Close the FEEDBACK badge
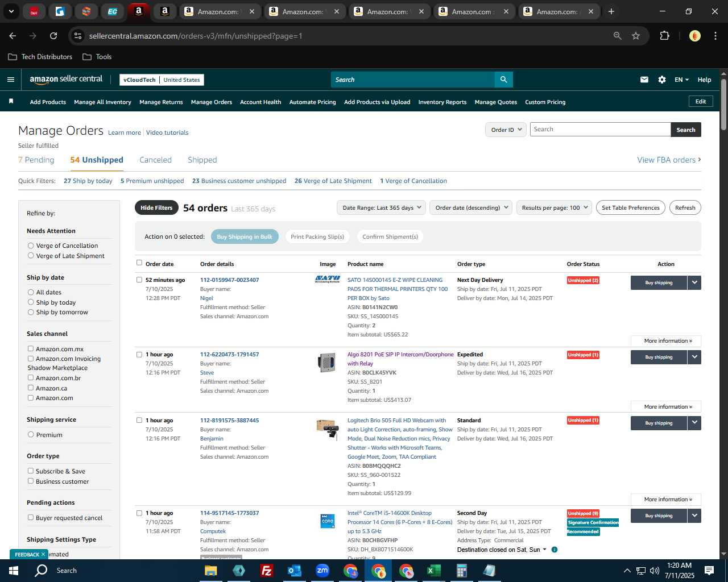 pos(43,554)
